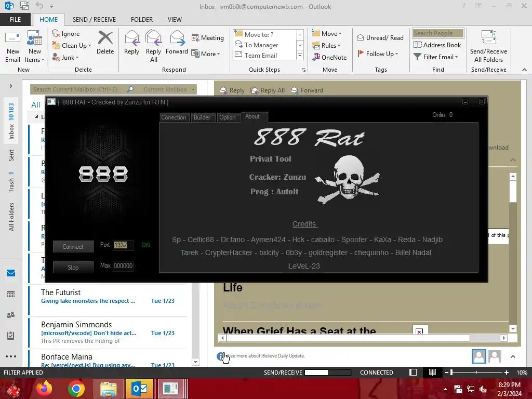Click Reply All in the reading pane
This screenshot has width=532, height=399.
click(x=268, y=90)
